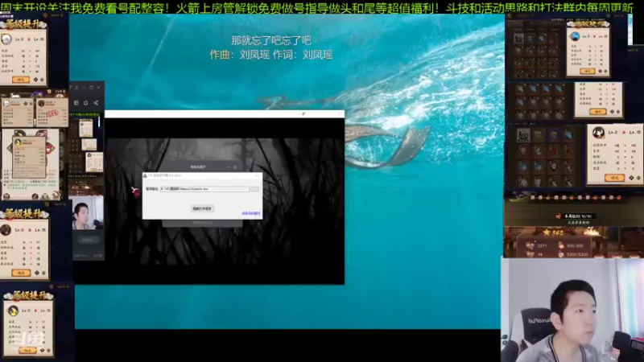Screen dimensions: 644x362
Task: Click the avatar in the top-left level-up panel
Action: pos(6,39)
